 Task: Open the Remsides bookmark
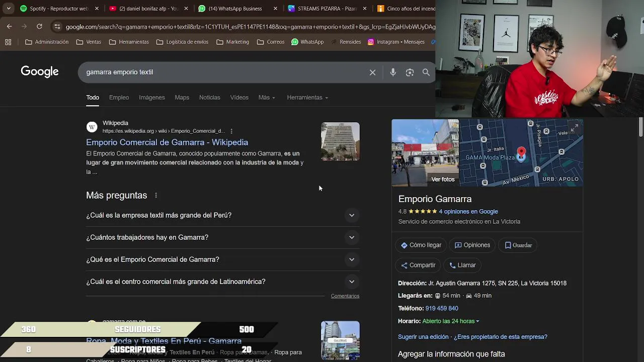[x=346, y=42]
